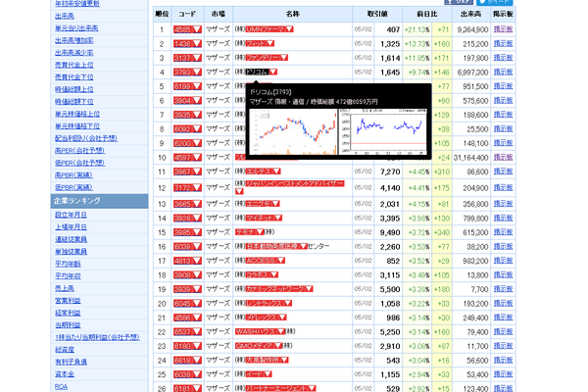Open 掲示板 link for rank 1 row
The image size is (588, 392).
(503, 29)
